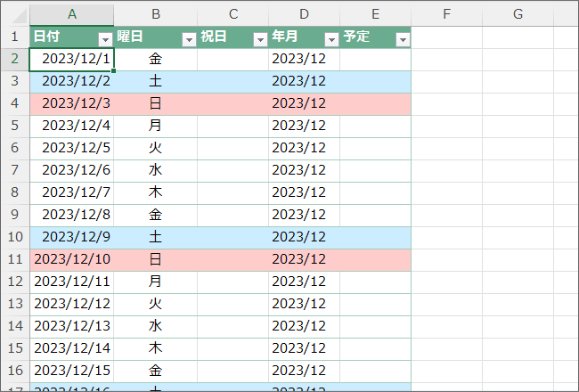Select cell with date 2023/12/11
Image resolution: width=579 pixels, height=392 pixels.
coord(71,282)
